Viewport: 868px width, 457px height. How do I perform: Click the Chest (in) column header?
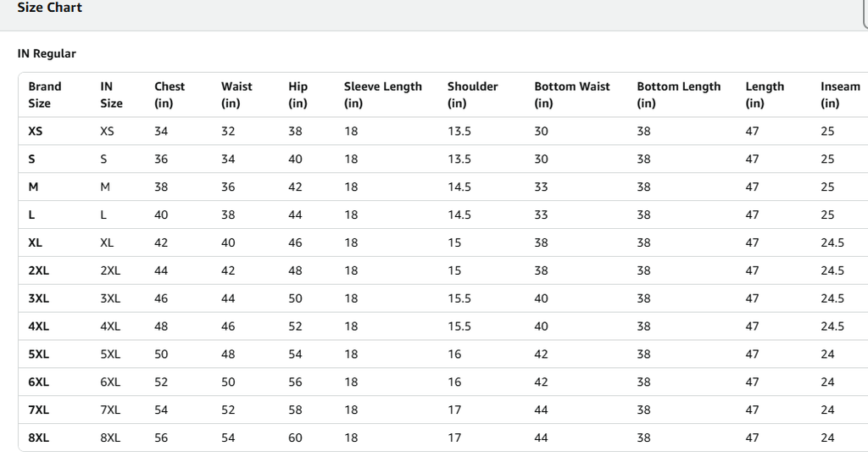(x=169, y=95)
